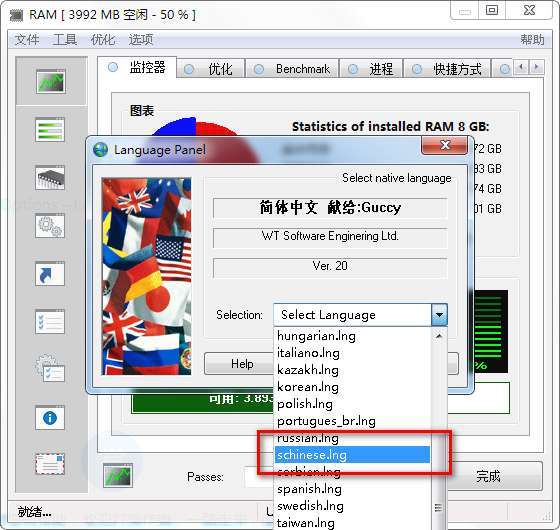The image size is (560, 530).
Task: Open the monitor graph sidebar icon
Action: coord(50,82)
